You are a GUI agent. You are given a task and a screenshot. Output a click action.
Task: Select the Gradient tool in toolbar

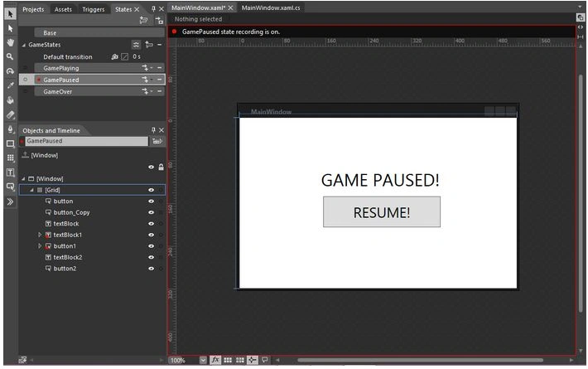coord(10,115)
